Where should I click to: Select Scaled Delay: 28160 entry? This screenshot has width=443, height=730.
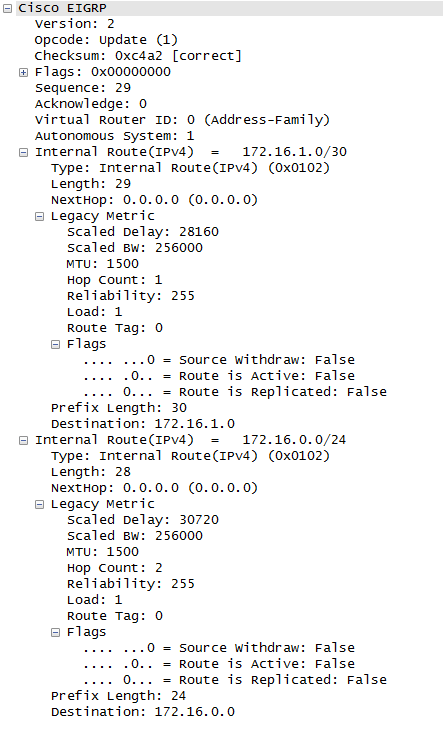[143, 232]
